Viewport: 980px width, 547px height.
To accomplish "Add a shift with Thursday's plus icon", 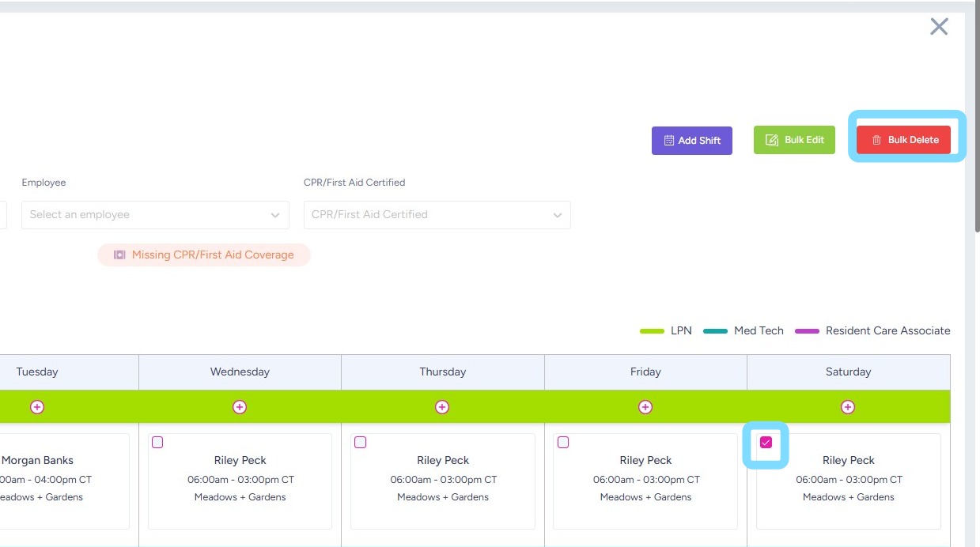I will coord(442,407).
